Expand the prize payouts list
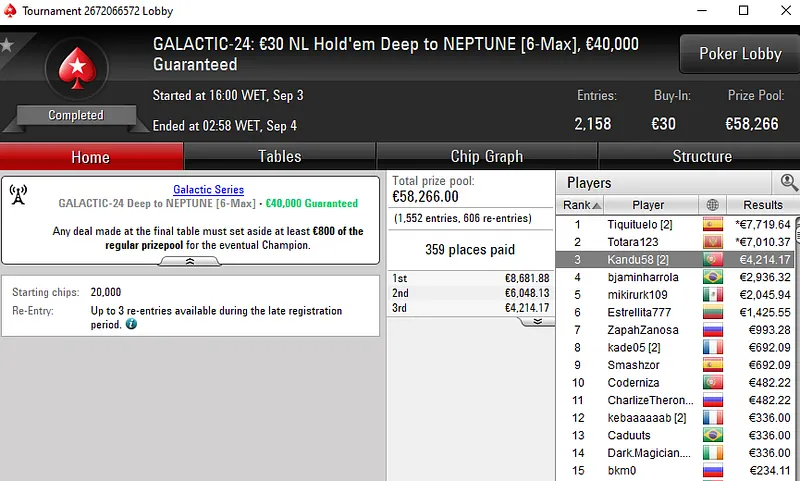 (x=537, y=322)
